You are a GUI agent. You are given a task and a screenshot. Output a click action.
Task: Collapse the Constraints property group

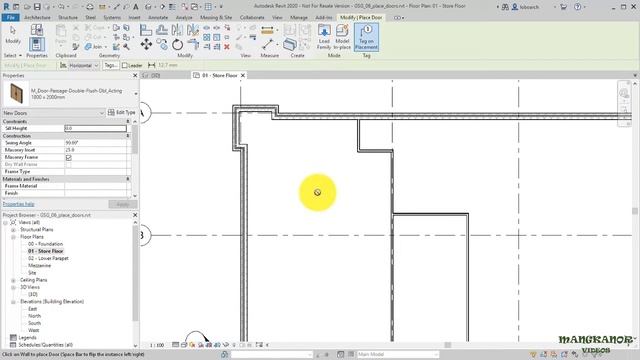coord(128,122)
